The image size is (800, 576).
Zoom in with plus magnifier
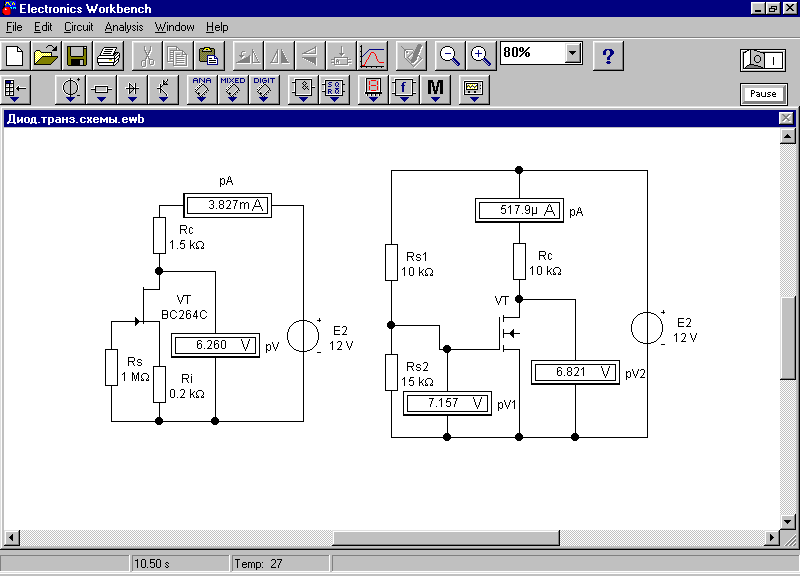(481, 56)
